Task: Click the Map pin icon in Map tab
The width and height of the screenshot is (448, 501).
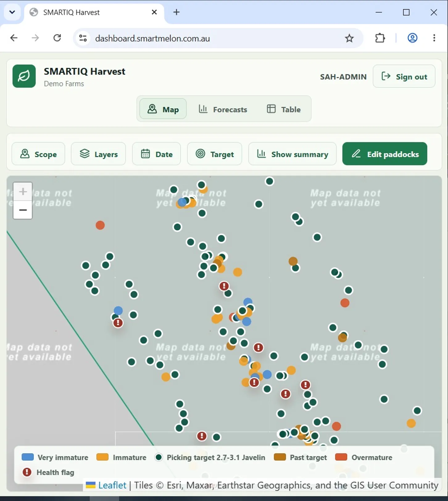Action: click(152, 109)
